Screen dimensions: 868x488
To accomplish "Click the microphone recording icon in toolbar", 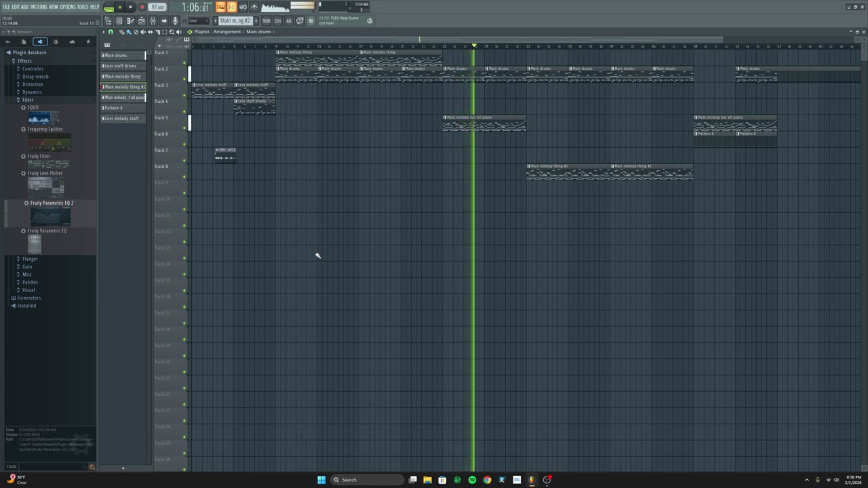I will pyautogui.click(x=175, y=21).
